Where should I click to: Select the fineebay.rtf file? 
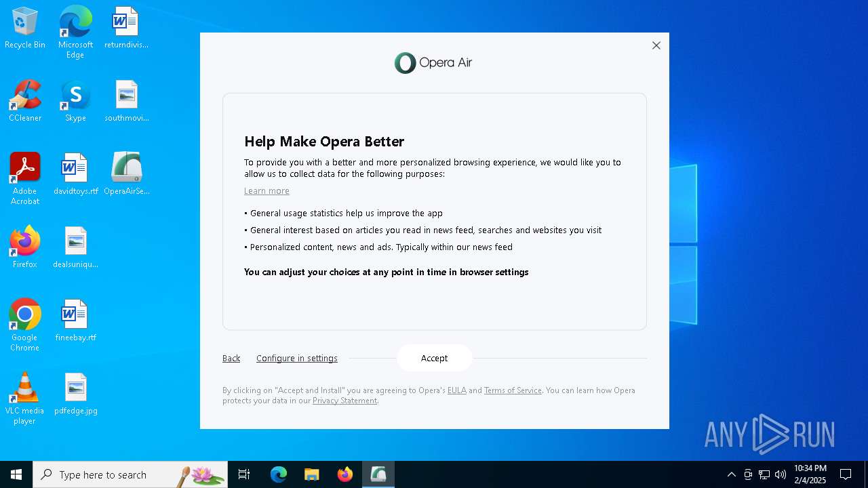[75, 321]
